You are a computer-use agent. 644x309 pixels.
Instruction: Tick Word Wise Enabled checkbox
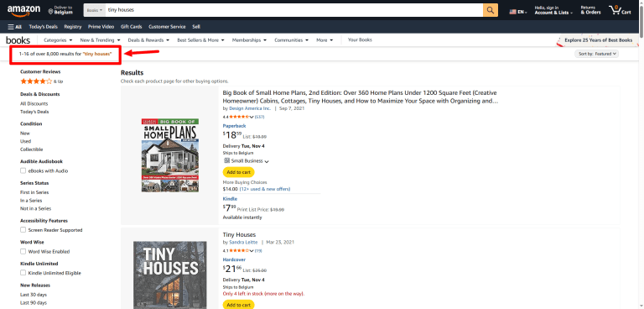(23, 251)
